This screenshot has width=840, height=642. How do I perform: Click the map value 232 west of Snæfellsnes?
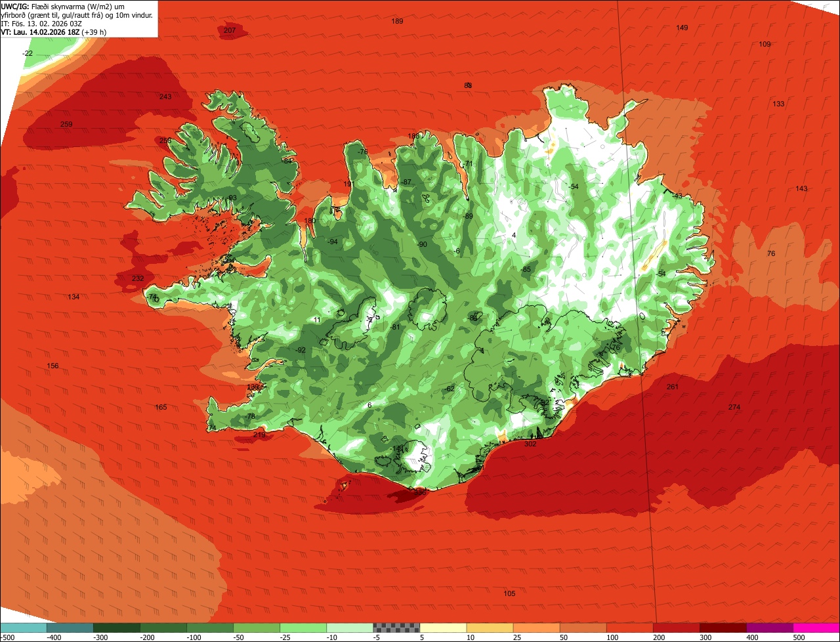138,278
